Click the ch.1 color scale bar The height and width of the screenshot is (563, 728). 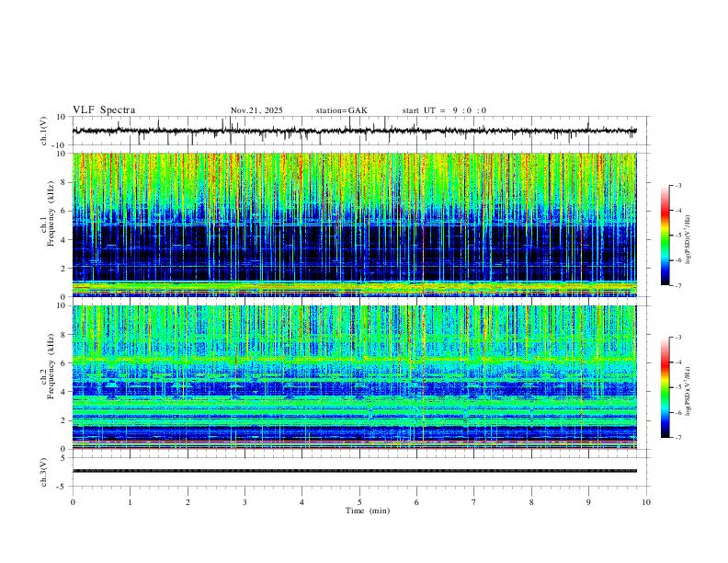pyautogui.click(x=665, y=236)
